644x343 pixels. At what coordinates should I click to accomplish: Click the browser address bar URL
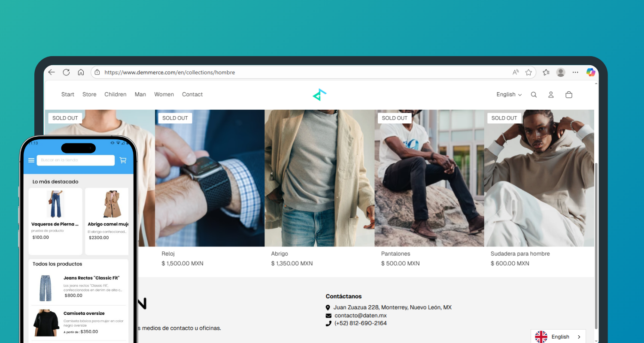pyautogui.click(x=258, y=72)
